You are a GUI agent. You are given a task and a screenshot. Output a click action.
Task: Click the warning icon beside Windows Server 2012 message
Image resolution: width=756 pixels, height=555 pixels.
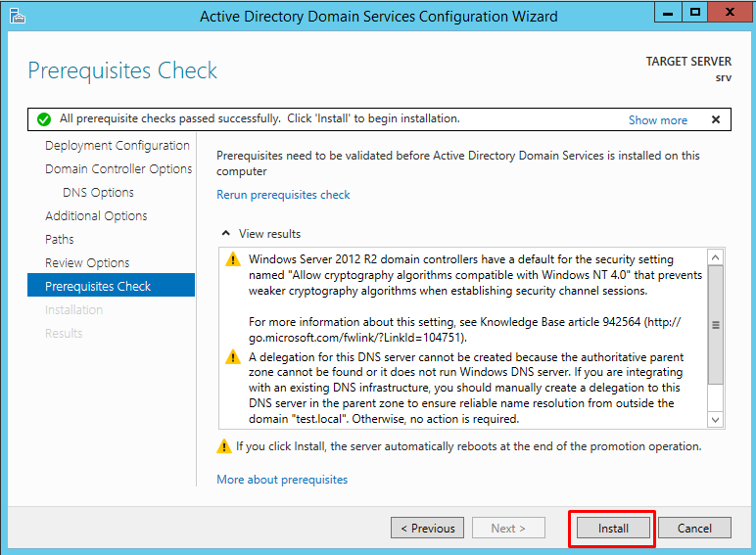pos(233,259)
